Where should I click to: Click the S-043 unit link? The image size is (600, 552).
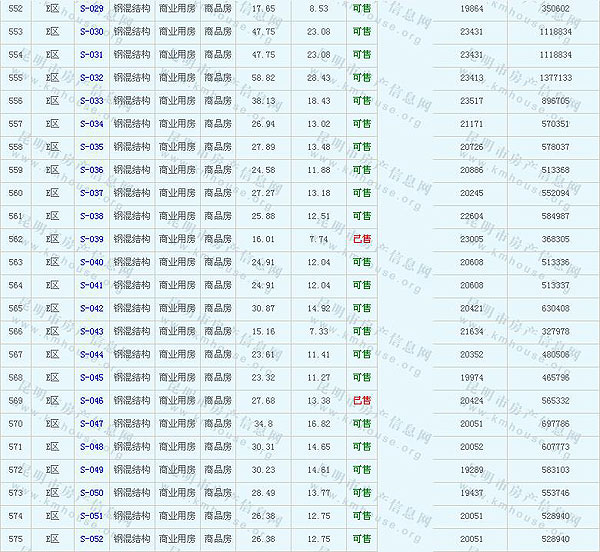pos(91,331)
